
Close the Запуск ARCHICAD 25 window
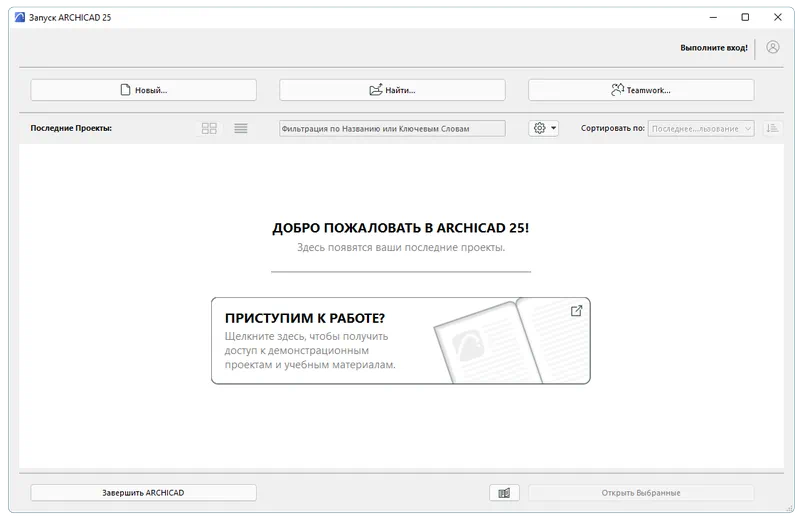tap(778, 17)
